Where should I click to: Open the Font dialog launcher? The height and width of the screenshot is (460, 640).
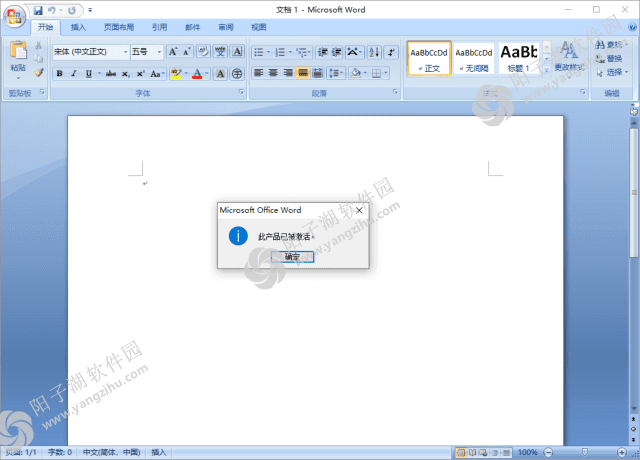(x=241, y=92)
